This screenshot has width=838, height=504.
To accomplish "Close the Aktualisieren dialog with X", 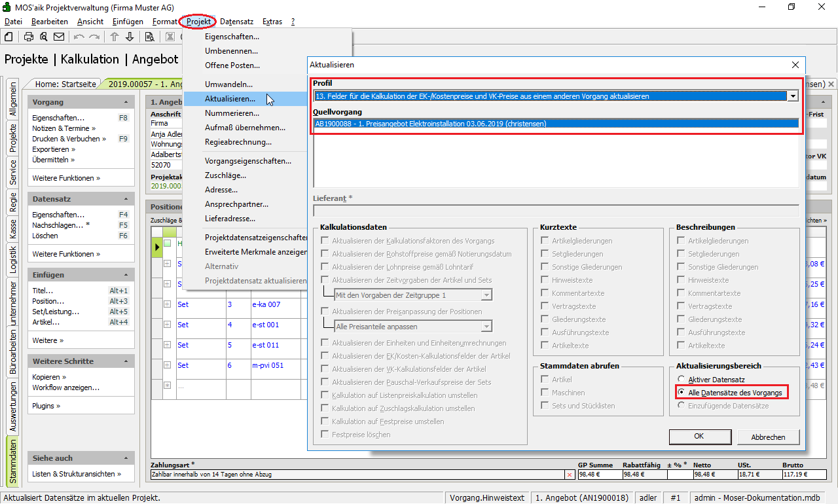I will pos(795,65).
